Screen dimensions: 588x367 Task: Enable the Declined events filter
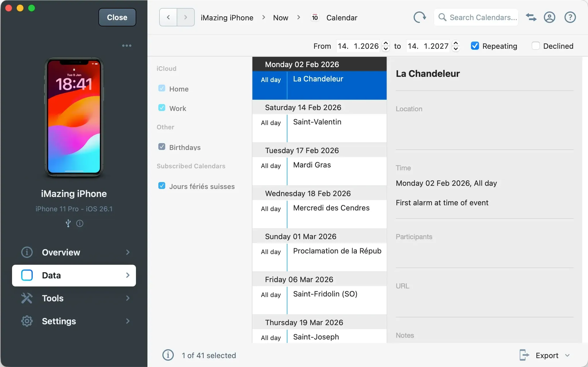point(536,46)
